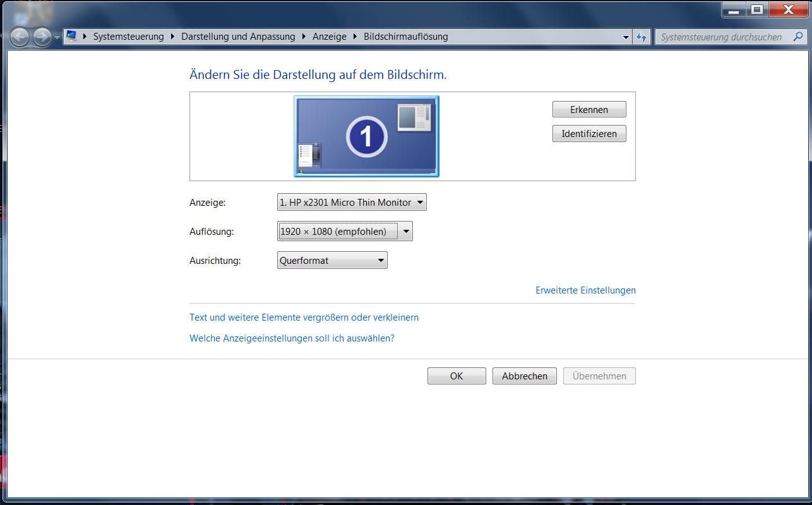The height and width of the screenshot is (505, 812).
Task: Select Systemsteuerung in the breadcrumb
Action: [x=128, y=37]
